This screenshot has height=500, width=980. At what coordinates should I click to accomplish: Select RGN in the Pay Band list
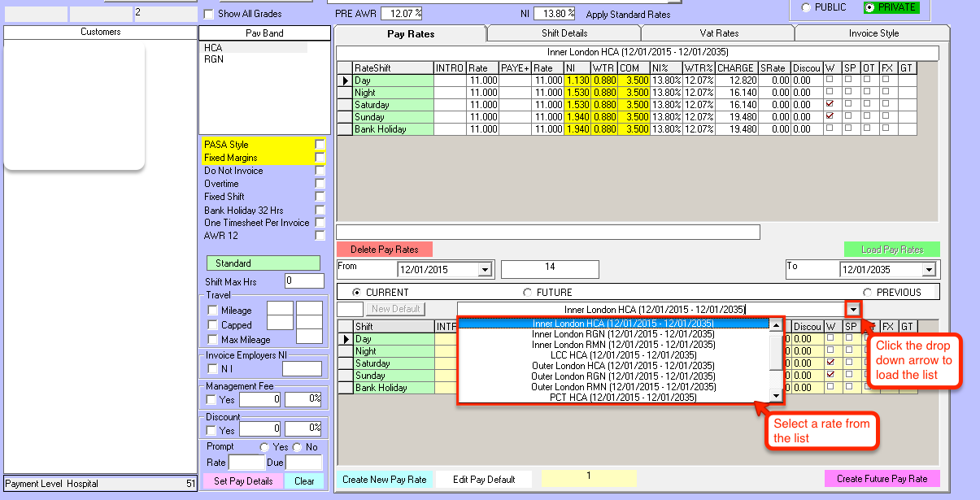pyautogui.click(x=214, y=59)
